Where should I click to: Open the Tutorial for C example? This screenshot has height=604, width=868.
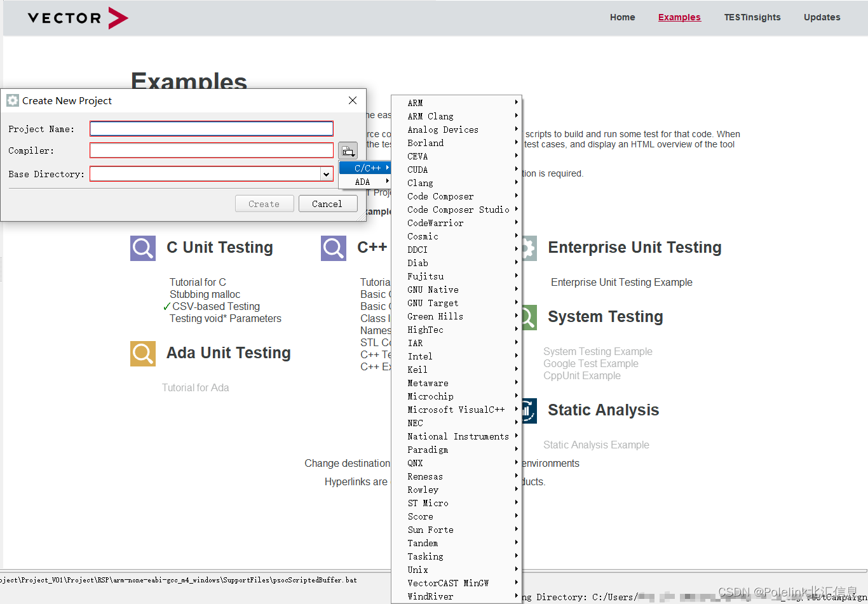click(198, 282)
